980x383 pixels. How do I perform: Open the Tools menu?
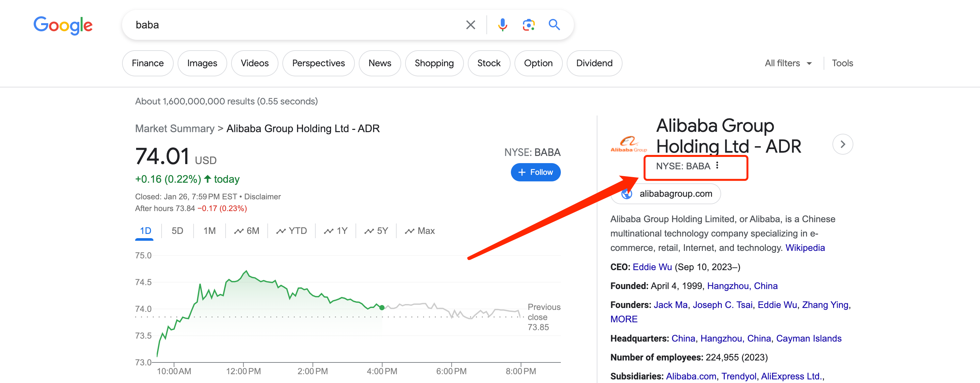842,63
